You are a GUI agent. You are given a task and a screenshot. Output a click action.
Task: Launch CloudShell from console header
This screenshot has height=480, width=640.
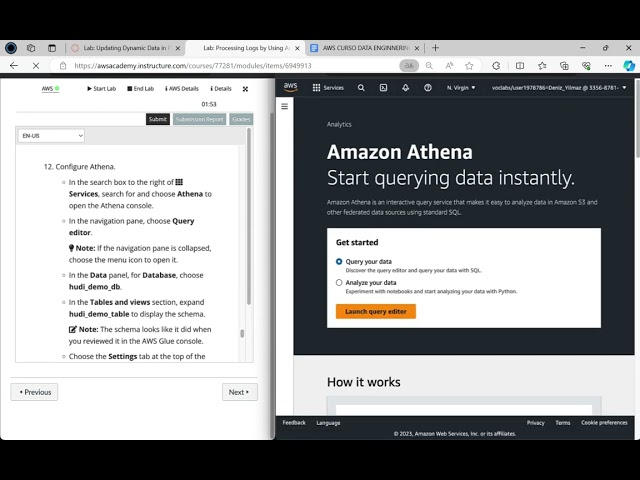coord(383,87)
